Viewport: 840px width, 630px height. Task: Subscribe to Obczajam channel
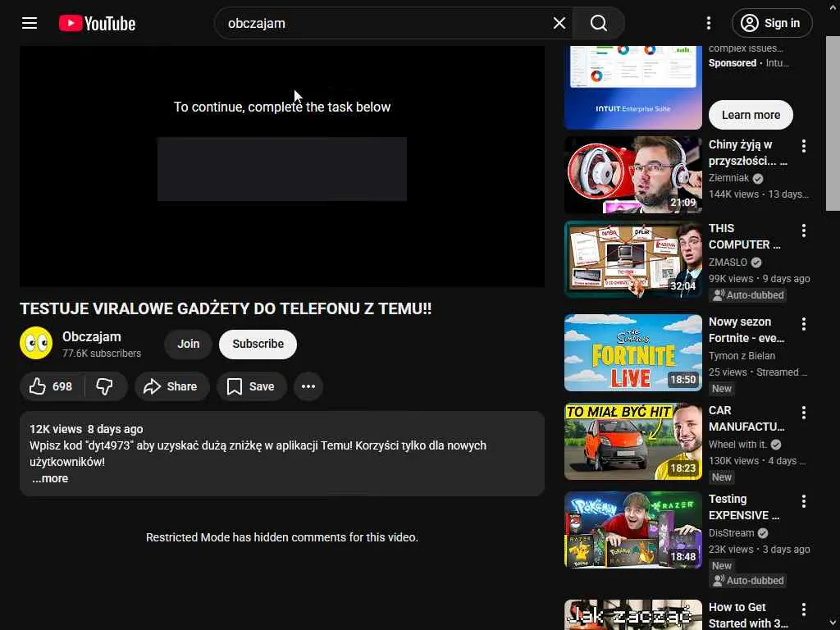tap(258, 344)
